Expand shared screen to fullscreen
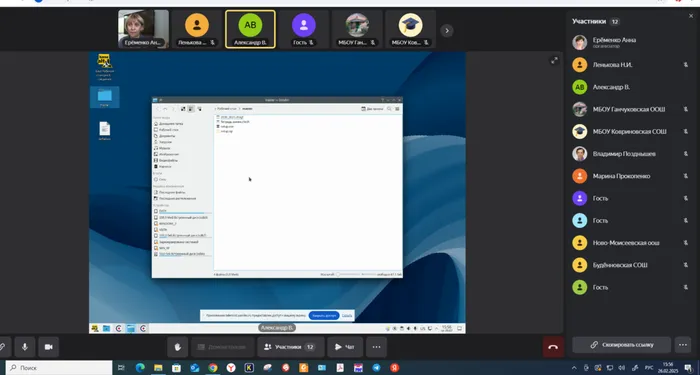Image resolution: width=700 pixels, height=375 pixels. tap(554, 60)
